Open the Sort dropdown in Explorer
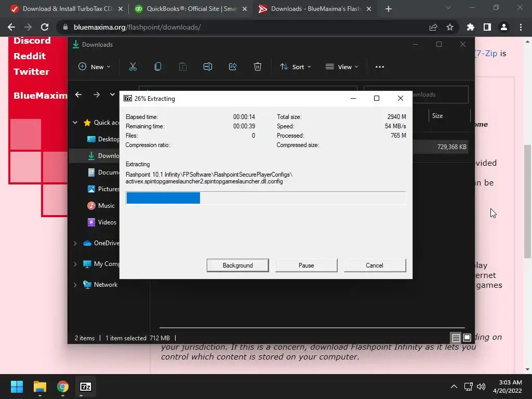Viewport: 532px width, 399px height. (295, 67)
